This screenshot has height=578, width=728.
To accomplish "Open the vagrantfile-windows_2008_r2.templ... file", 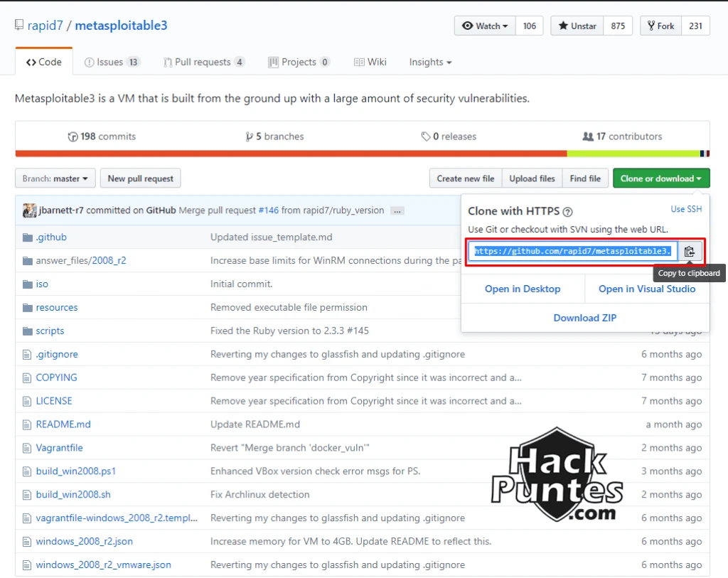I will click(x=117, y=518).
